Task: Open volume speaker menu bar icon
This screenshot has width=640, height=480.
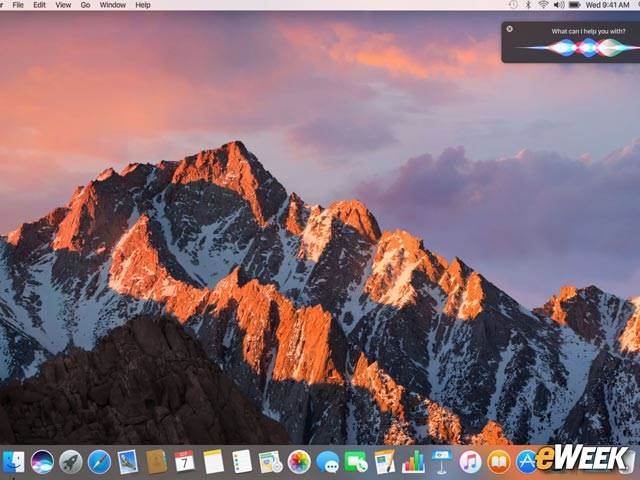Action: [x=559, y=5]
